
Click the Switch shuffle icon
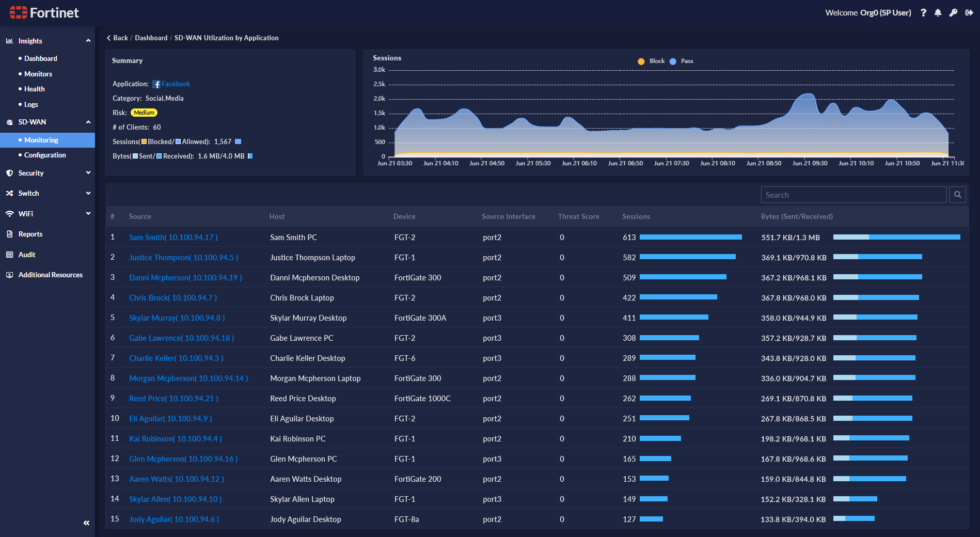click(x=9, y=193)
